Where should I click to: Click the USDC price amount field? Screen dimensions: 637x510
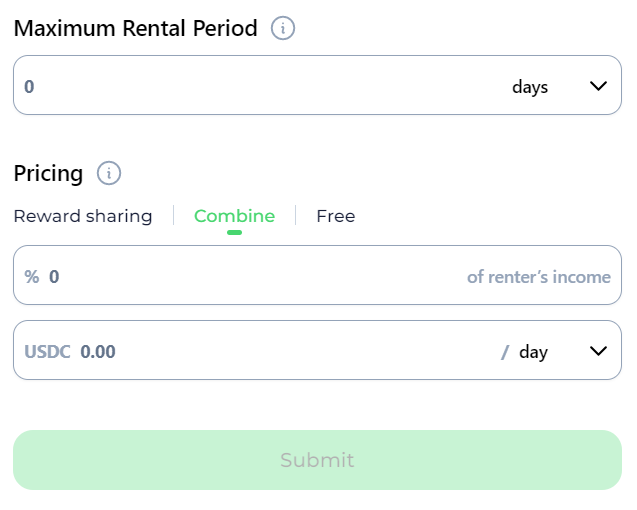(x=280, y=351)
